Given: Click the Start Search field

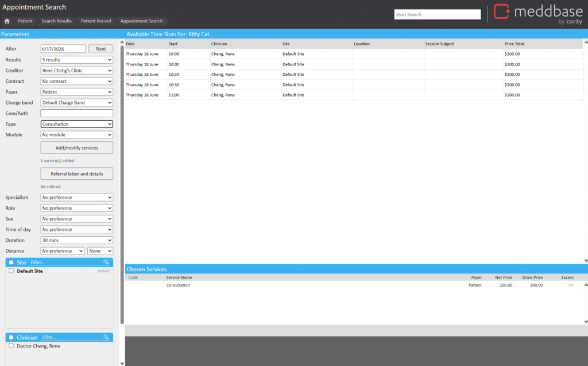Looking at the screenshot, I should tap(437, 14).
